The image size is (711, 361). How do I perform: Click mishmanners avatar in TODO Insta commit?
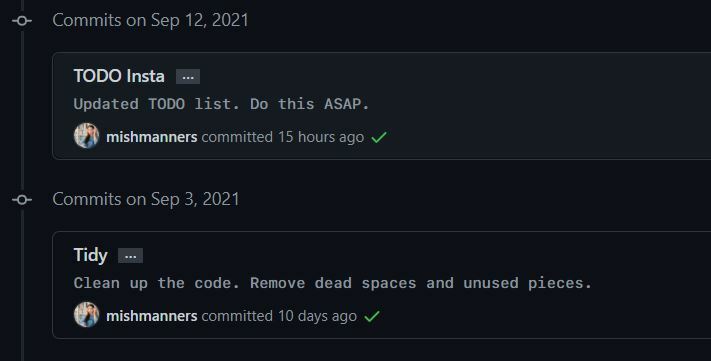pos(86,136)
